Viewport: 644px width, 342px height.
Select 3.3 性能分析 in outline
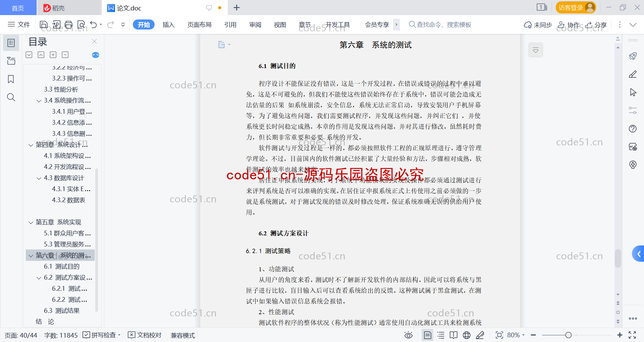click(61, 90)
